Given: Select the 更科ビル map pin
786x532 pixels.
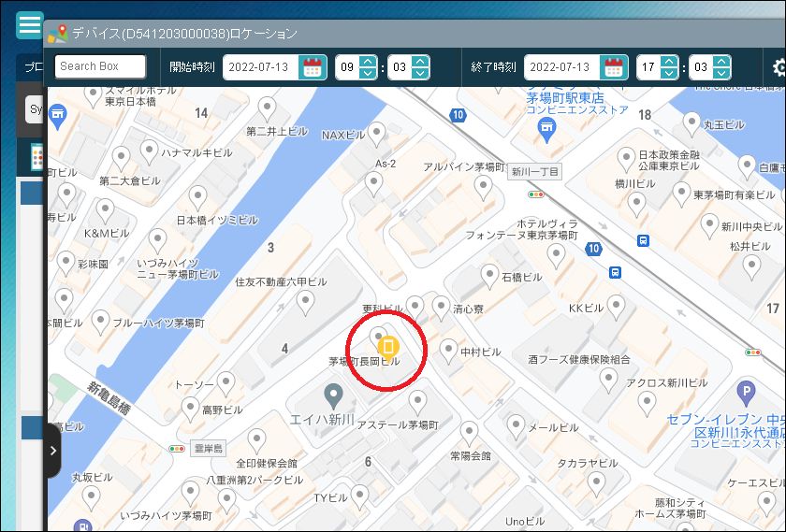Looking at the screenshot, I should click(415, 307).
